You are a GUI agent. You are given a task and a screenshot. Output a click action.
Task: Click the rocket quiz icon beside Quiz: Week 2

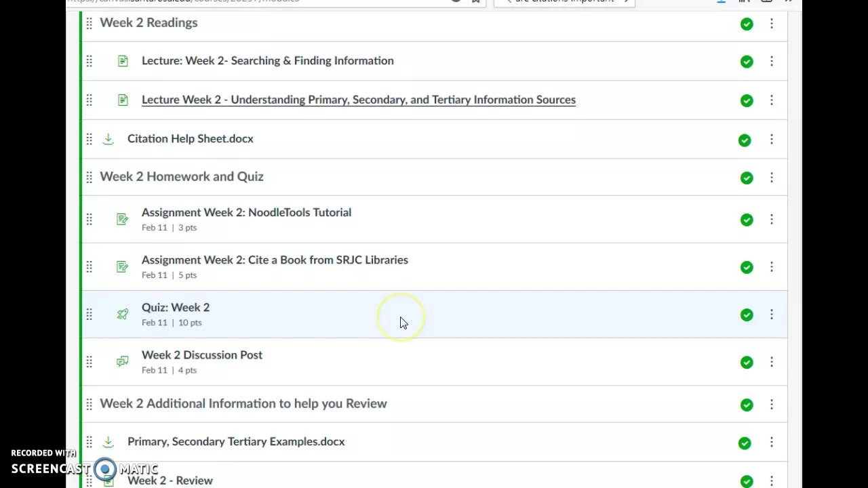pos(123,314)
